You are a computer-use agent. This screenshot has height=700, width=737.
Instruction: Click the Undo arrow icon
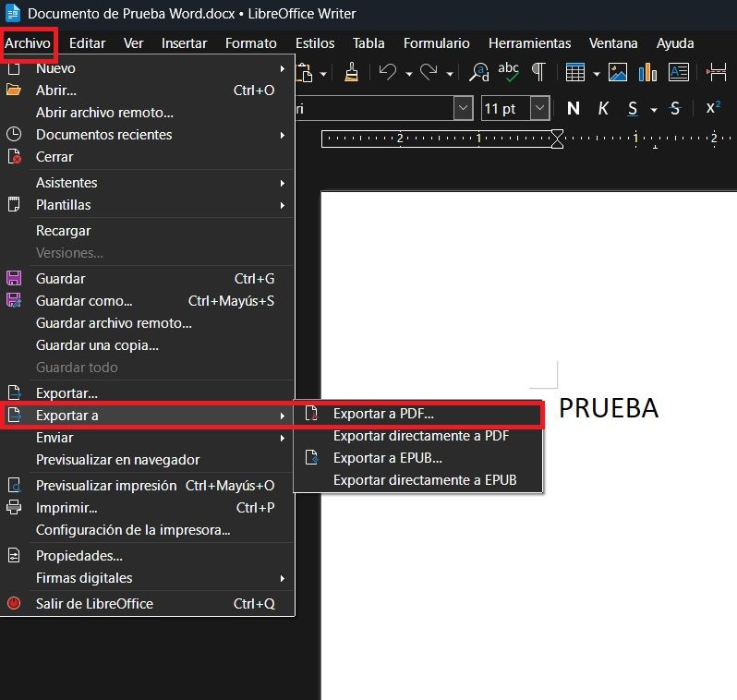[x=388, y=72]
